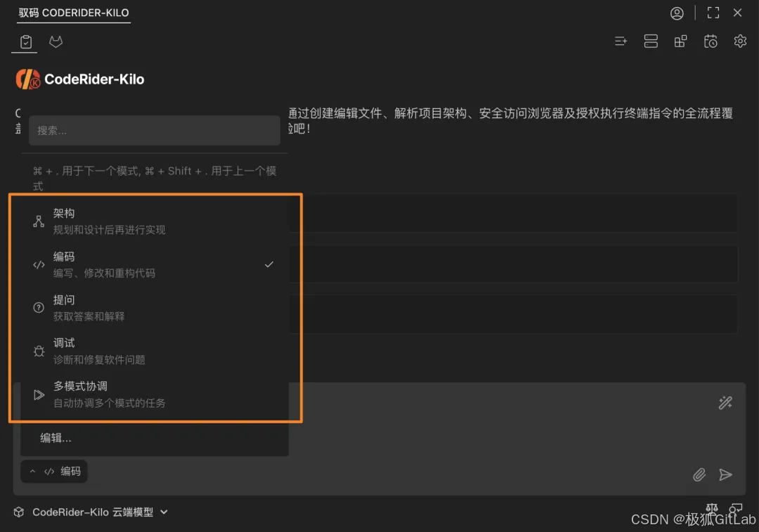Close the CodeRider-Kilo panel
The height and width of the screenshot is (532, 759).
point(737,13)
